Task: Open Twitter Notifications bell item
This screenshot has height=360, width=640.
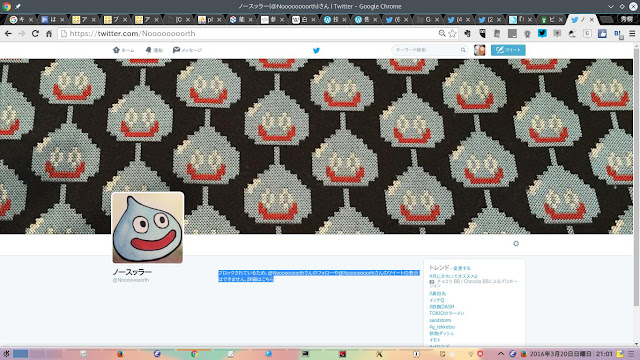Action: click(154, 50)
